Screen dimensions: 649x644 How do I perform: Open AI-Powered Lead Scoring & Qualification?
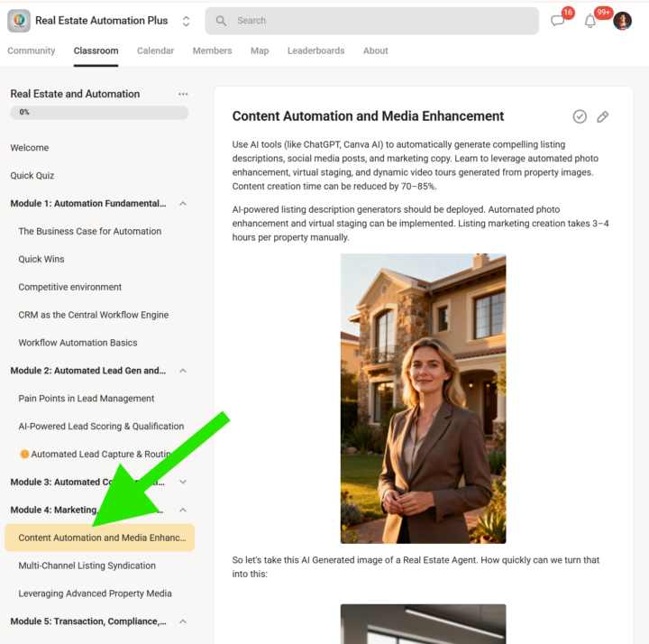coord(101,426)
